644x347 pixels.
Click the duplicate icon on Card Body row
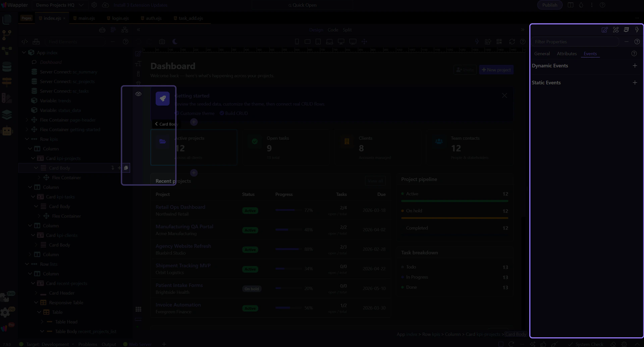[126, 168]
